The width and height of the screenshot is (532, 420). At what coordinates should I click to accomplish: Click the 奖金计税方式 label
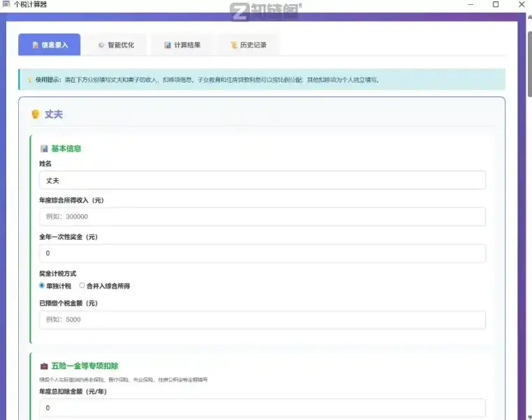(58, 274)
